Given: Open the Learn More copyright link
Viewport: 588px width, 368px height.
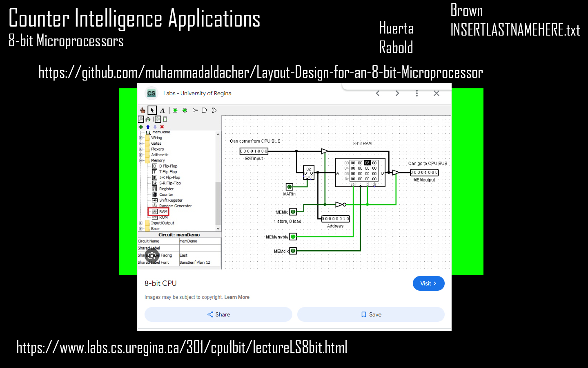Looking at the screenshot, I should (x=237, y=297).
